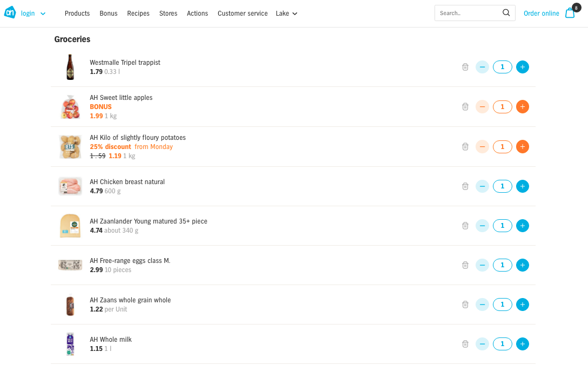Open AH Kilo of slightly floury potatoes
This screenshot has width=588, height=372.
coord(138,138)
